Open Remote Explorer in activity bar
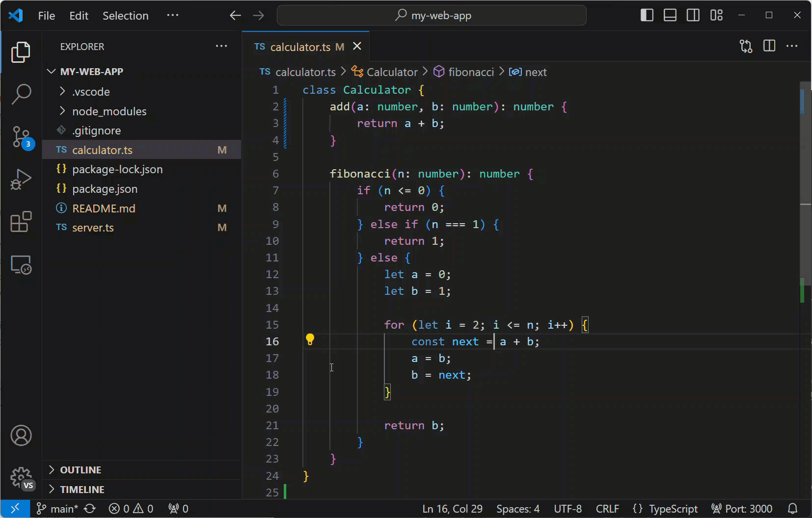The image size is (812, 518). pos(21,265)
